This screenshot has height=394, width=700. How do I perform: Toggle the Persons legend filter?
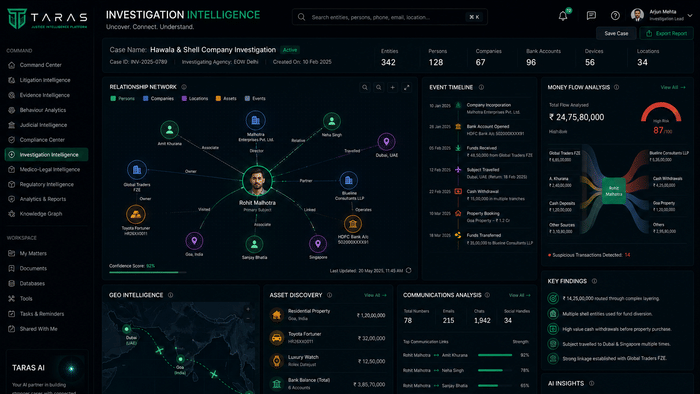[122, 99]
